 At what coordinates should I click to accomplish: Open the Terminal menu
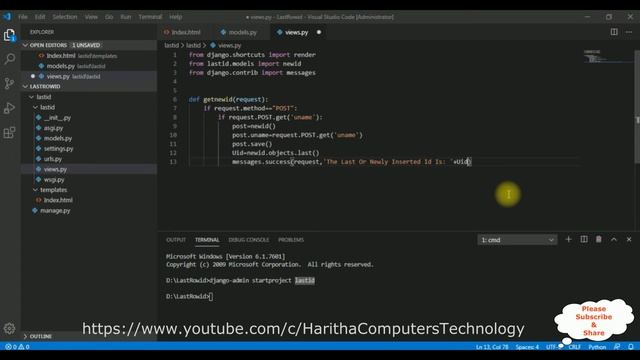(x=150, y=17)
